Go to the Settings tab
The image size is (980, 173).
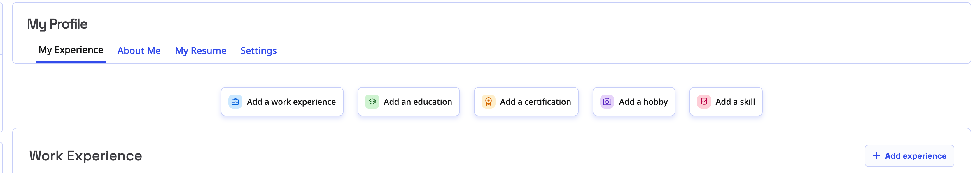[x=258, y=50]
